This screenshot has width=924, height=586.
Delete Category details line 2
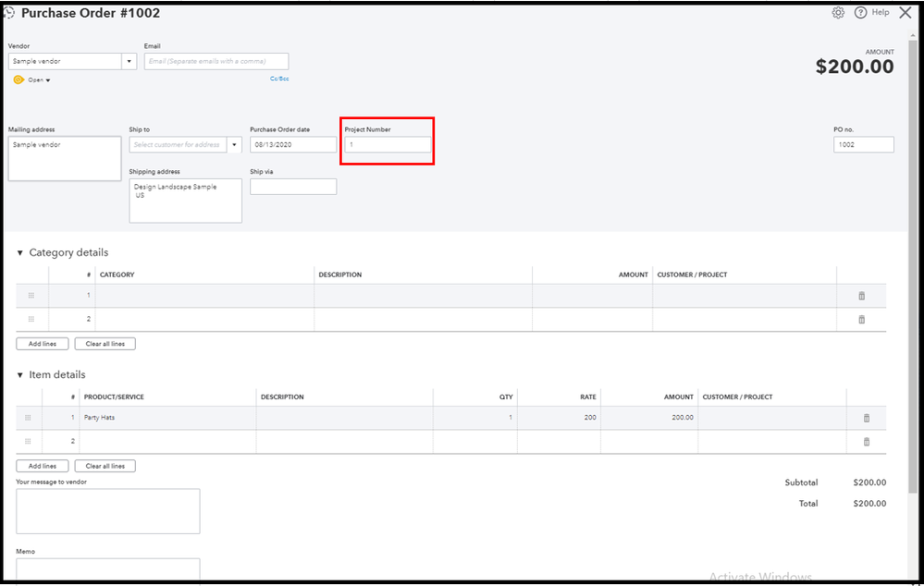pos(861,319)
